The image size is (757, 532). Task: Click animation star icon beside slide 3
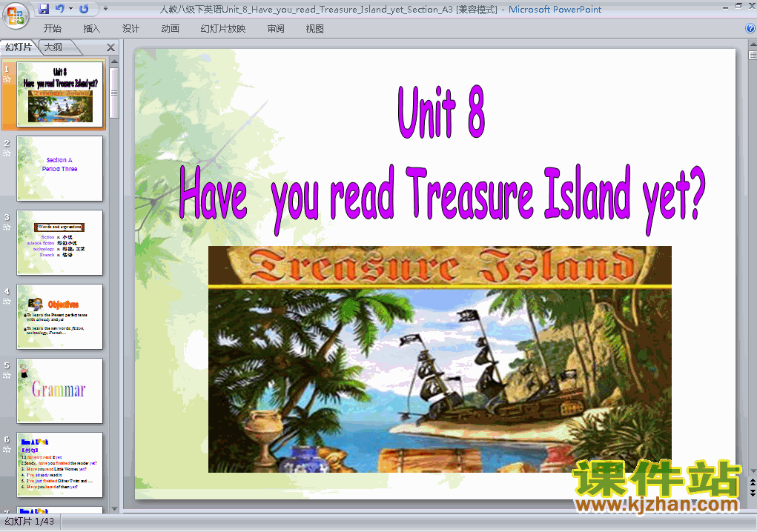click(7, 227)
